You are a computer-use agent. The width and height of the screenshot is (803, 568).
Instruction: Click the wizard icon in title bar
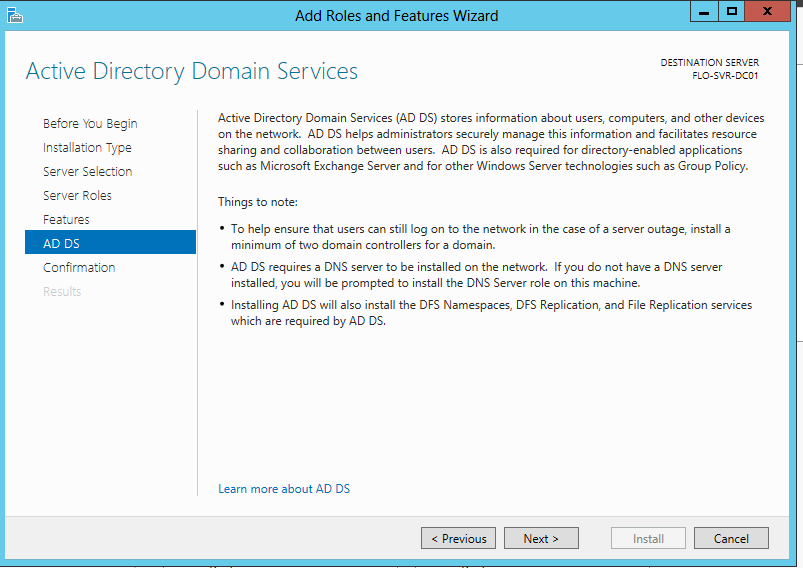point(14,15)
